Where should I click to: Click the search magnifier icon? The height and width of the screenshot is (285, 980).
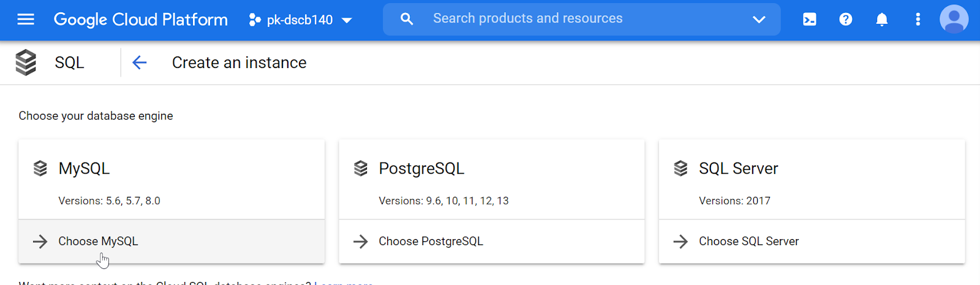pos(407,19)
